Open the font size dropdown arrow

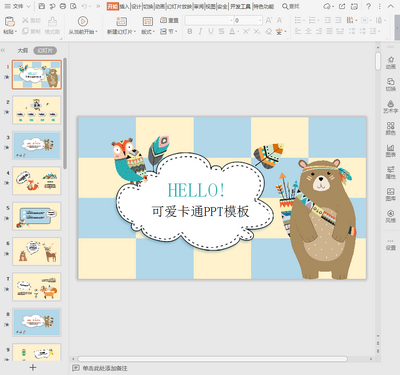click(260, 20)
